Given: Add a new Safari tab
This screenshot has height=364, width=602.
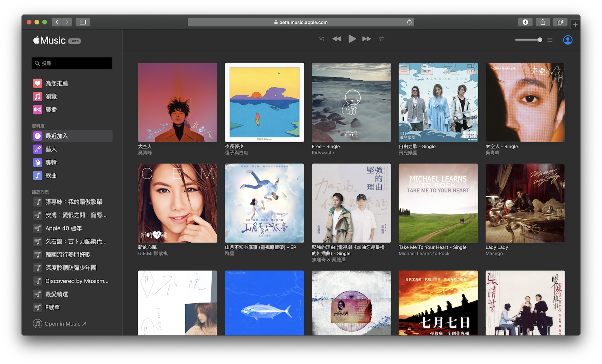Looking at the screenshot, I should 575,24.
